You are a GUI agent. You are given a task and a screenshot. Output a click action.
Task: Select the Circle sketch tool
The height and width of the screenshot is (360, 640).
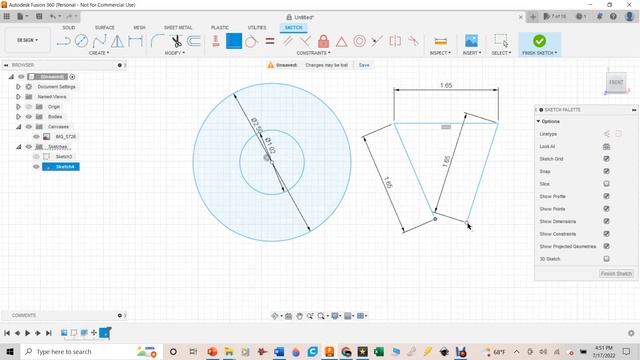click(x=81, y=41)
